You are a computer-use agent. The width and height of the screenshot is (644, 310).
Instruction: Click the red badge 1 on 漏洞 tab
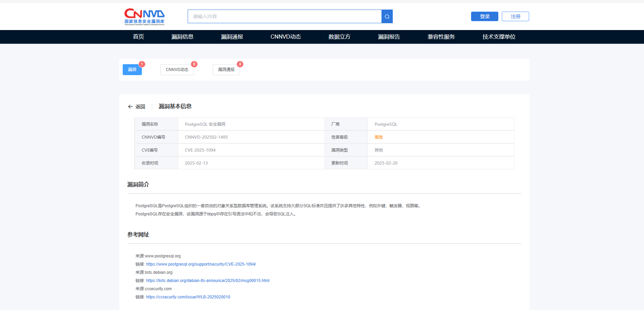point(142,64)
